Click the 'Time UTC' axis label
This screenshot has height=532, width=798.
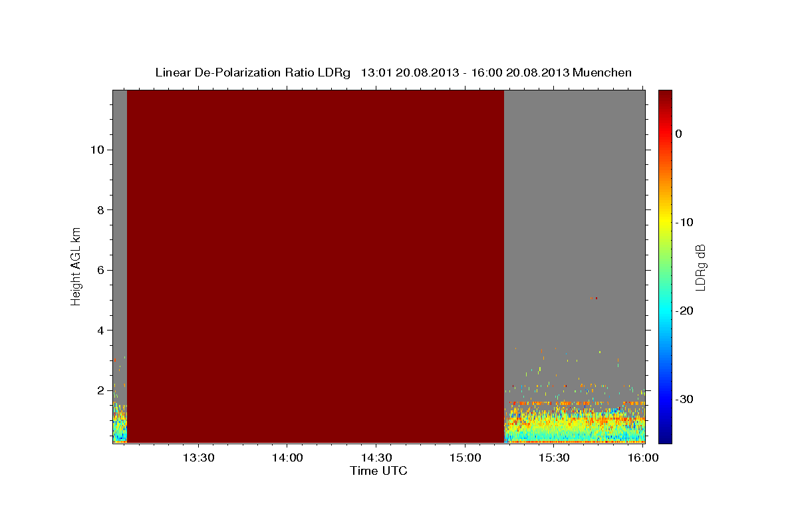tap(378, 471)
